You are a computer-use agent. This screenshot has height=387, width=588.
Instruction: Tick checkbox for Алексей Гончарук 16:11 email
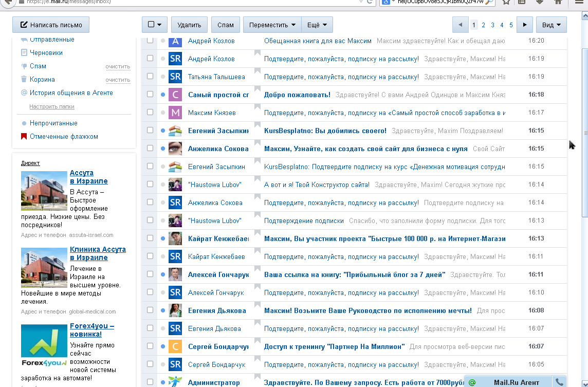(150, 274)
